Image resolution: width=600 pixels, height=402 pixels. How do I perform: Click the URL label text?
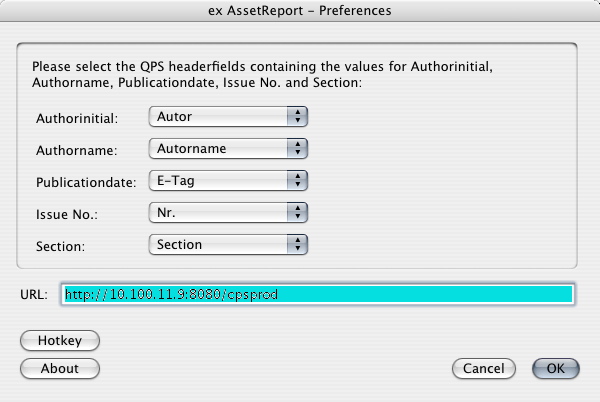pos(34,294)
